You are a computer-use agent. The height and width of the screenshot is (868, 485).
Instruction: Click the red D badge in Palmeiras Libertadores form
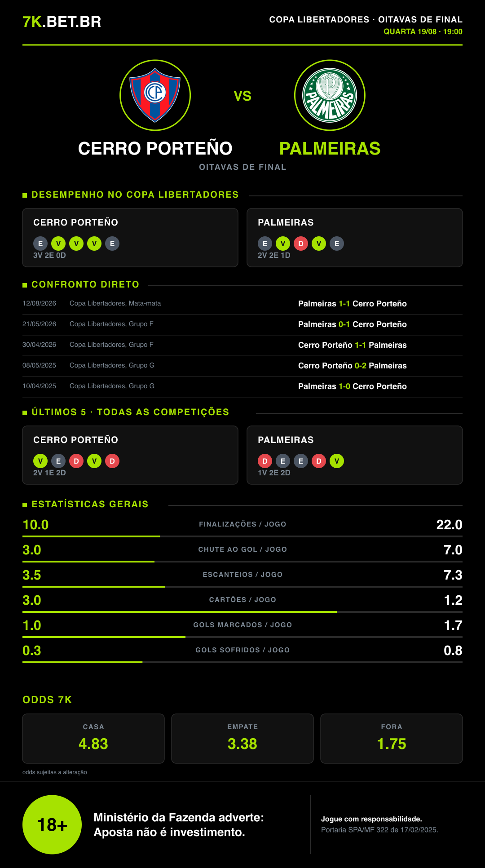tap(301, 244)
